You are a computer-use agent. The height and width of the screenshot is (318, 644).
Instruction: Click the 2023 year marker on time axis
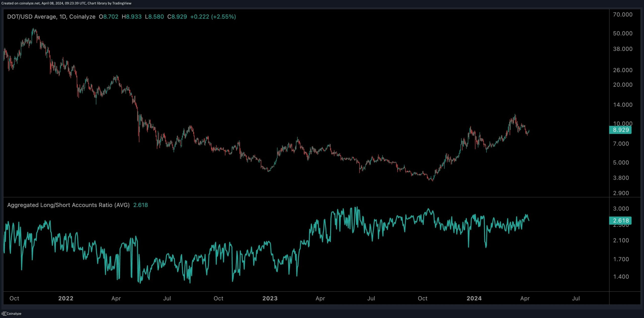click(270, 298)
